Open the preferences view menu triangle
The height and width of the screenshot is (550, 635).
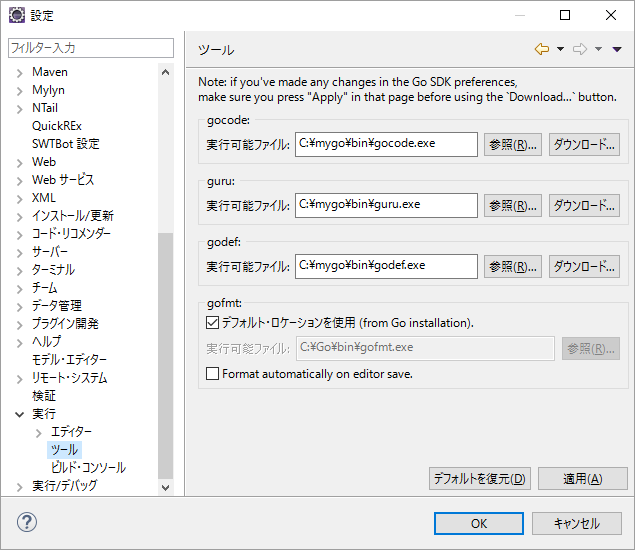[617, 49]
